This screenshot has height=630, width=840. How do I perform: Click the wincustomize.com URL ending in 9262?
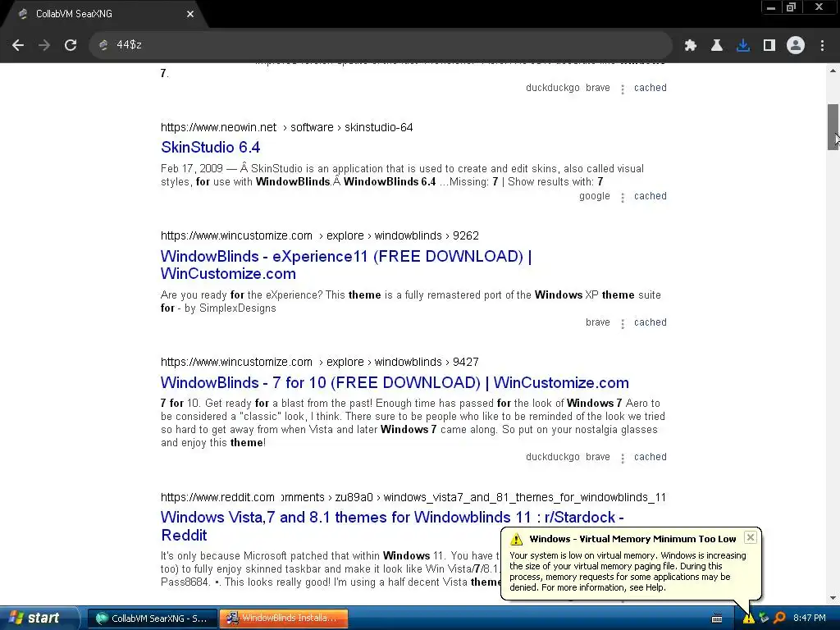point(320,235)
